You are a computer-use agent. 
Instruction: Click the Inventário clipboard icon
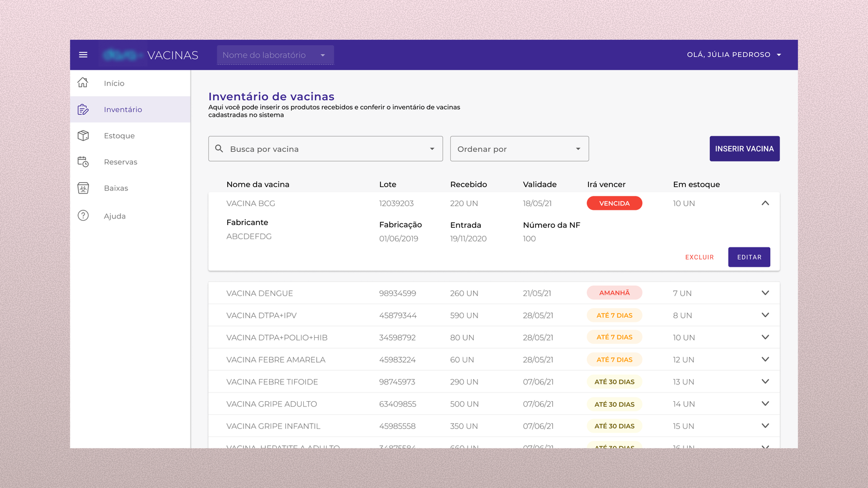(x=83, y=109)
